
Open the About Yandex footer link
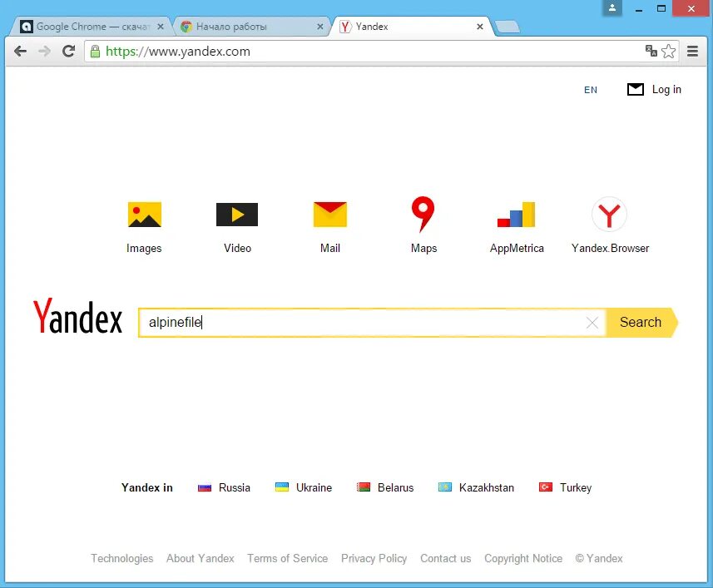coord(200,558)
